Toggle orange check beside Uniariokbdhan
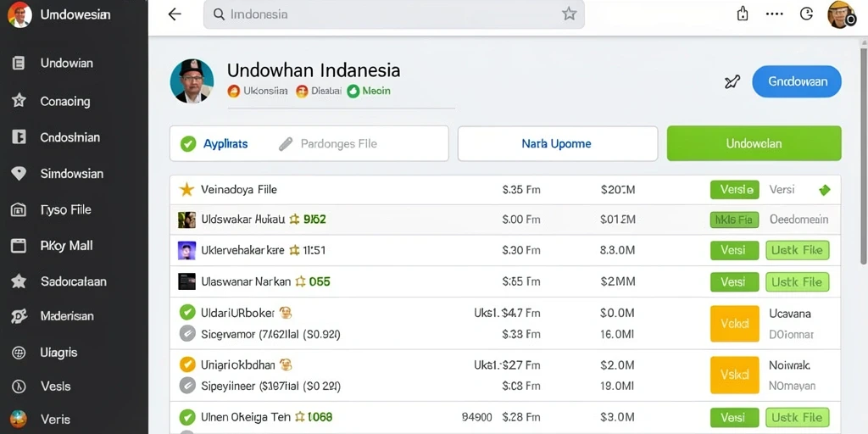The width and height of the screenshot is (868, 434). pos(187,364)
